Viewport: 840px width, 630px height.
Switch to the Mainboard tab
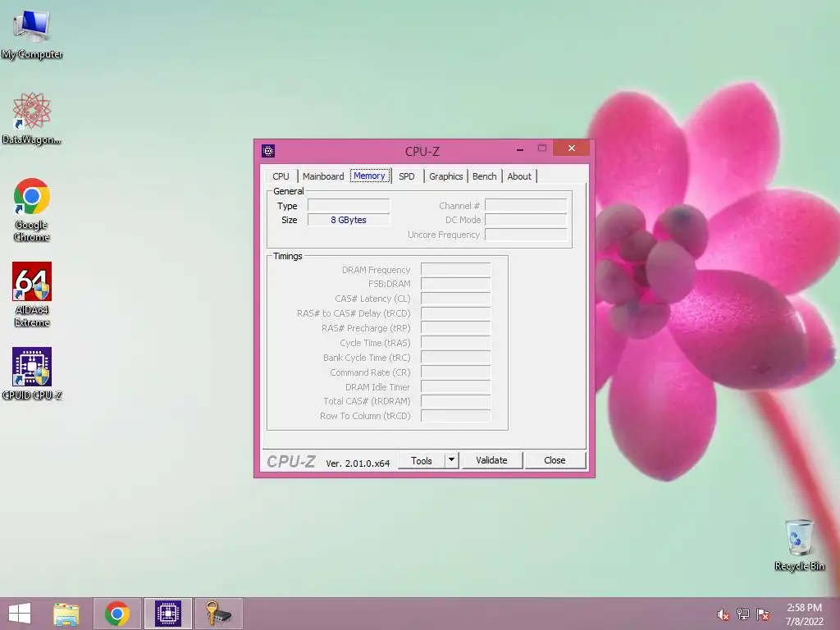(323, 176)
